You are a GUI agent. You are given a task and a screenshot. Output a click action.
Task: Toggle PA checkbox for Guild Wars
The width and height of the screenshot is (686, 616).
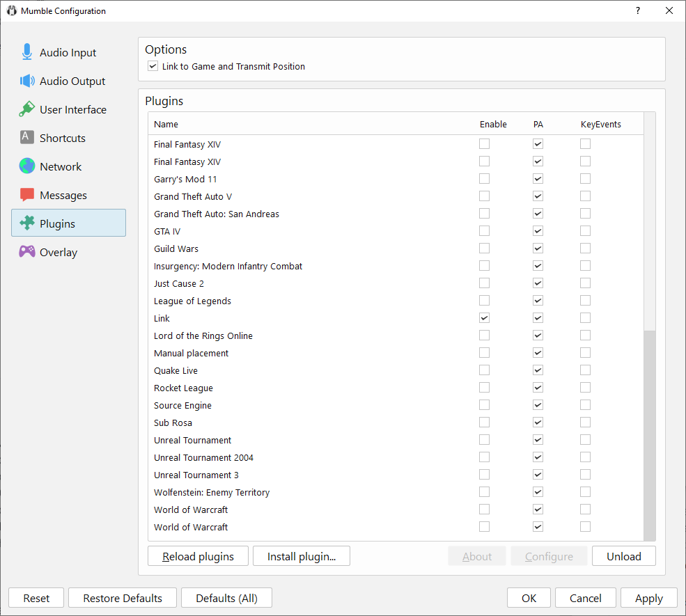(x=538, y=248)
